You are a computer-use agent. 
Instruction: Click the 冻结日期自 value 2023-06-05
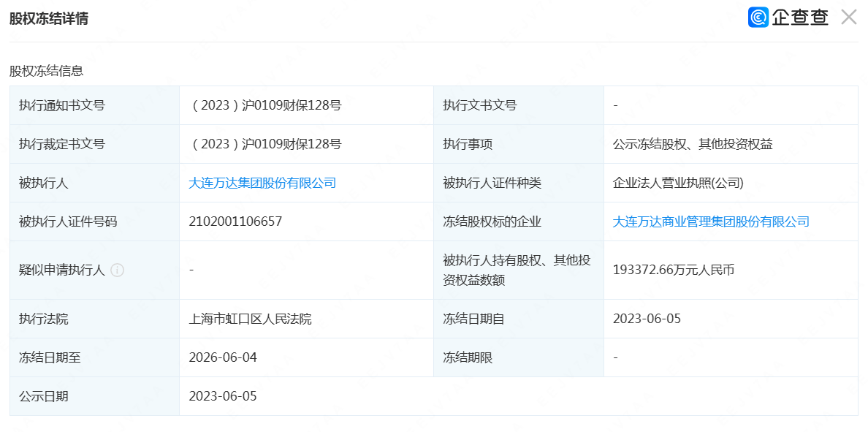(x=647, y=319)
